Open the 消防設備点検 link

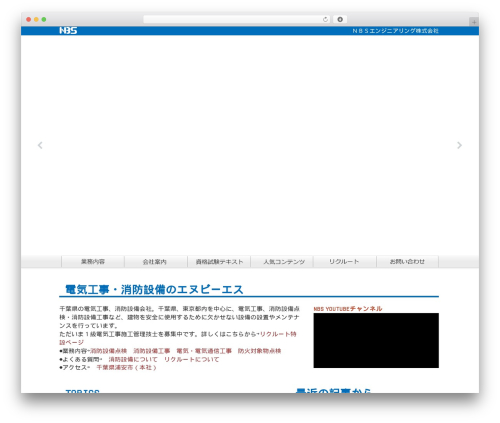click(109, 351)
